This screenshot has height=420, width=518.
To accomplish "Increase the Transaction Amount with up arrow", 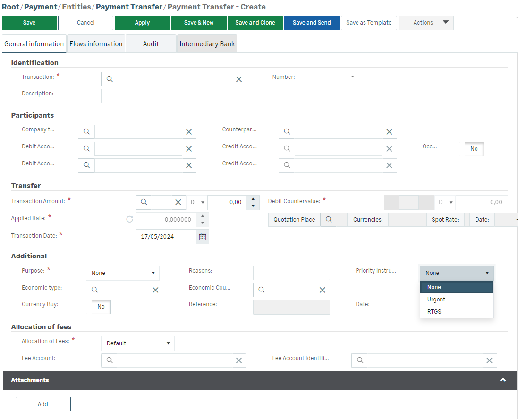I will coord(253,199).
